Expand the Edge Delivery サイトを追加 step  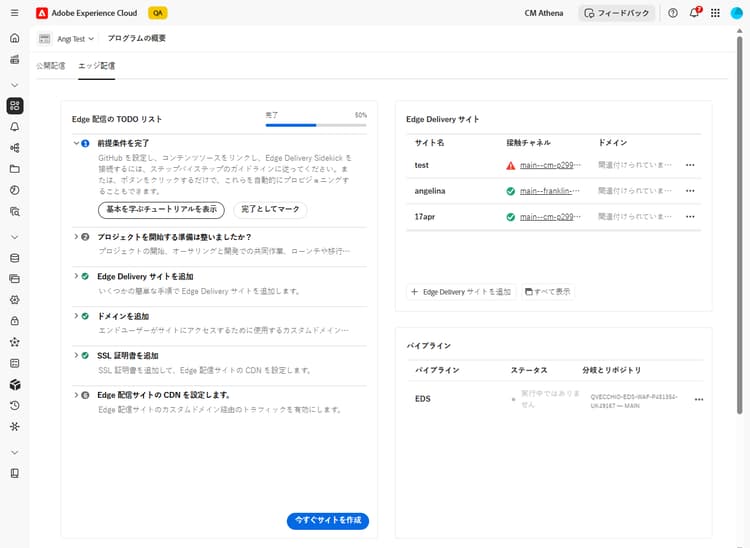76,276
